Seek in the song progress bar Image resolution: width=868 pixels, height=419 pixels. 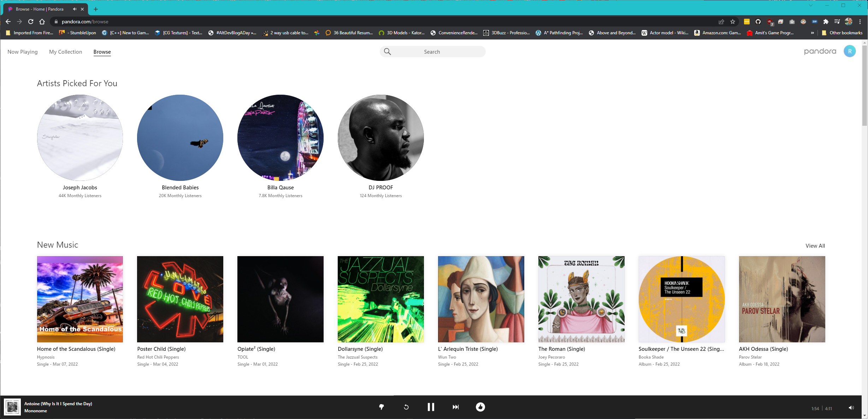tap(431, 396)
